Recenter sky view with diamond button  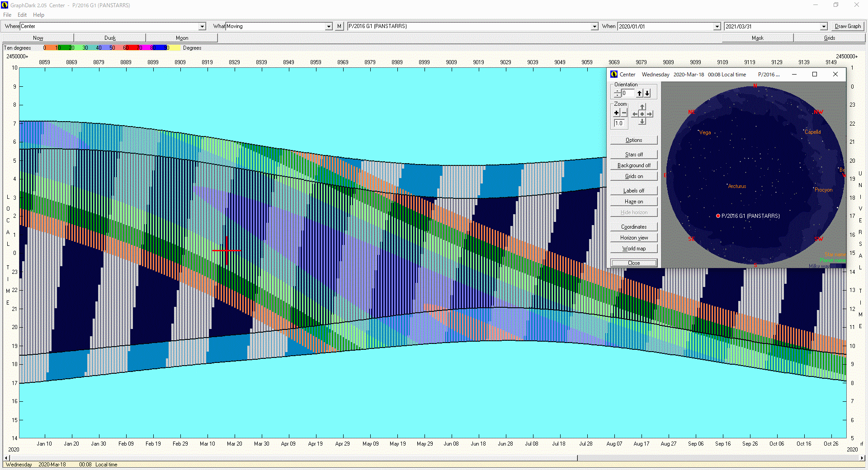(x=642, y=114)
